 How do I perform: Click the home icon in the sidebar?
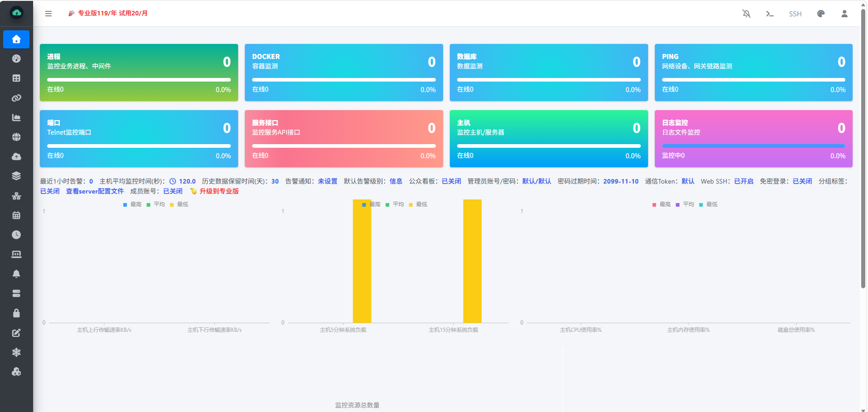click(16, 39)
